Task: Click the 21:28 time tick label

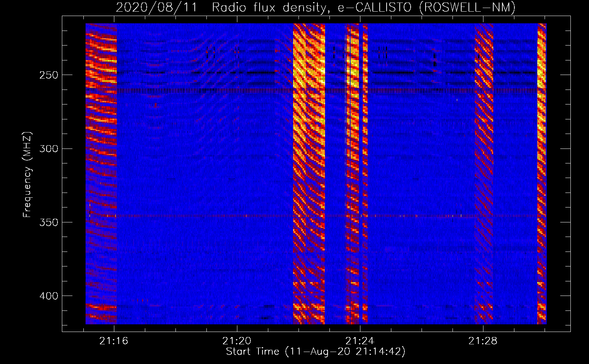Action: (483, 341)
